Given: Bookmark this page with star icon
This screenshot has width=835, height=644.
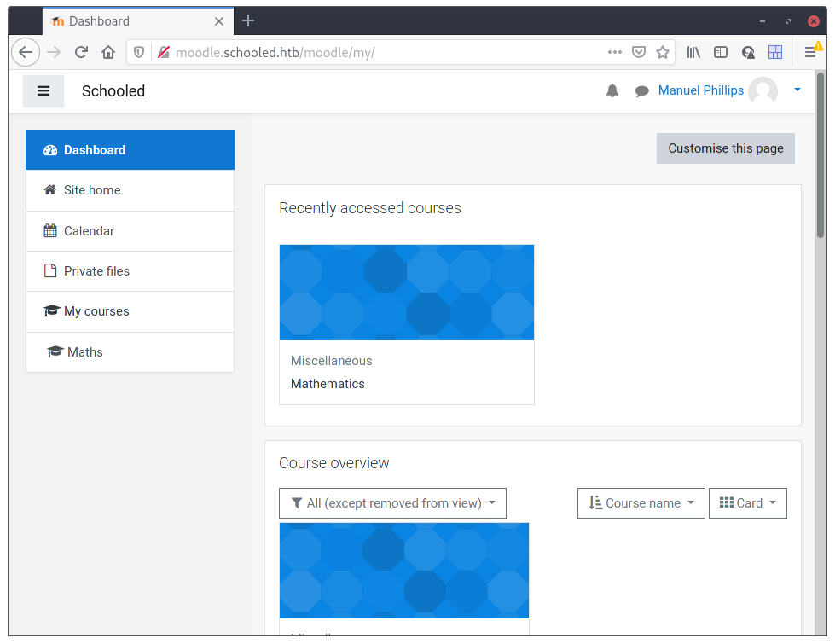Looking at the screenshot, I should click(x=663, y=52).
